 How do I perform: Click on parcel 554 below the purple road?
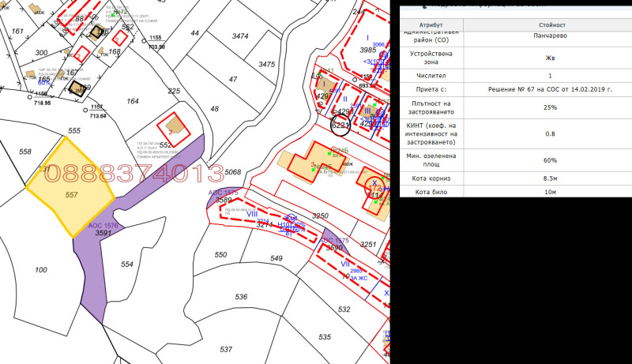point(126,265)
